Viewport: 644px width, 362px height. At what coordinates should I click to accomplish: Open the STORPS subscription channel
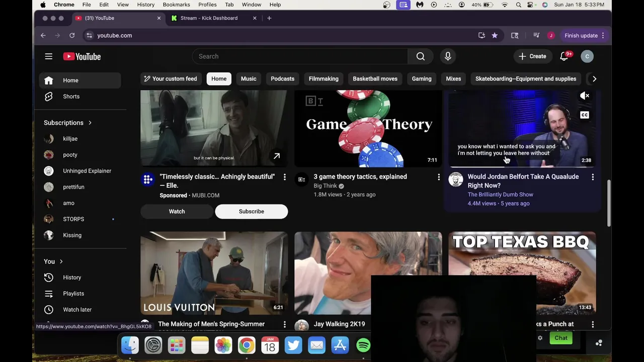click(80, 219)
